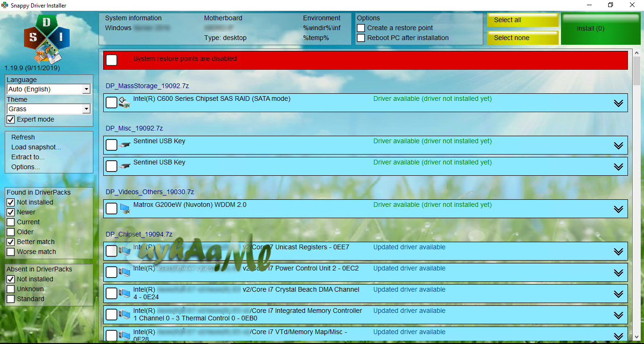Uncheck the Newer filter
This screenshot has width=644, height=344.
(x=10, y=212)
